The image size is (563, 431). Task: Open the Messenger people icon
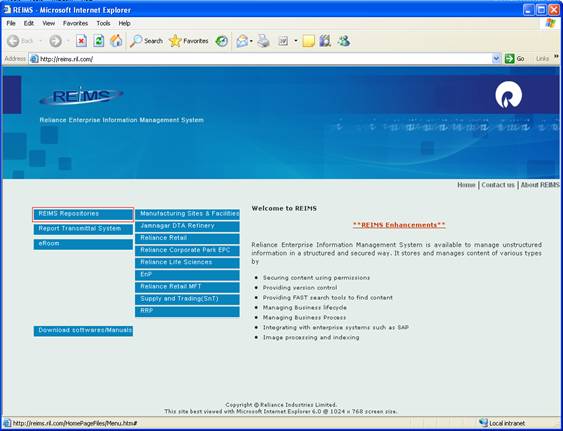[344, 41]
